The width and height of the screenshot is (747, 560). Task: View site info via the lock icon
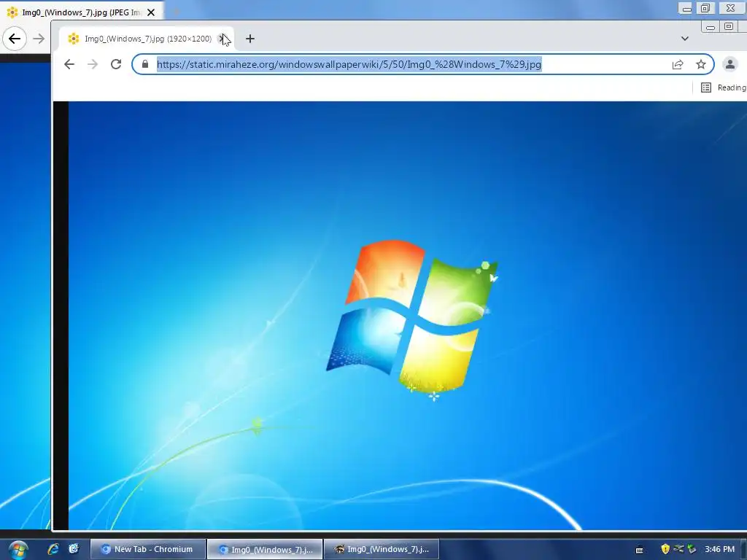coord(145,64)
